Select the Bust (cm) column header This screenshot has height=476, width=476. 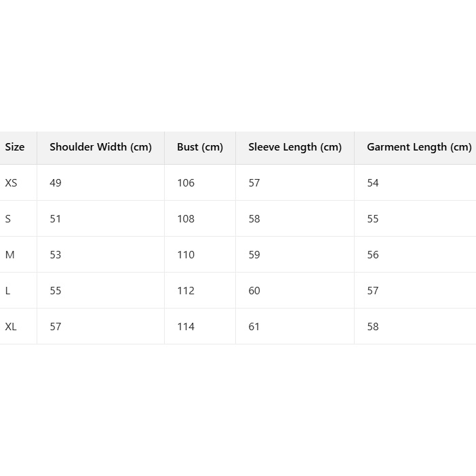[x=199, y=147]
